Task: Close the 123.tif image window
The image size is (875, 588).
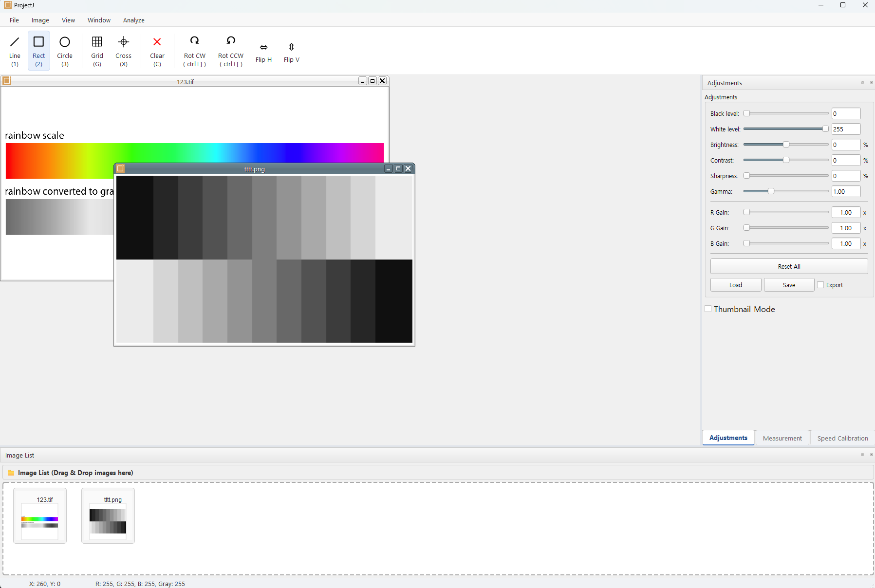Action: [x=382, y=81]
